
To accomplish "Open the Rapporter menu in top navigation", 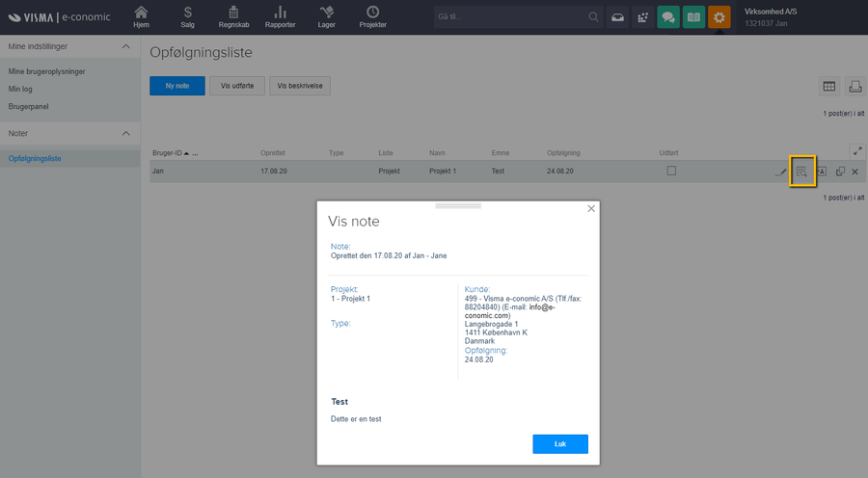I will point(280,17).
